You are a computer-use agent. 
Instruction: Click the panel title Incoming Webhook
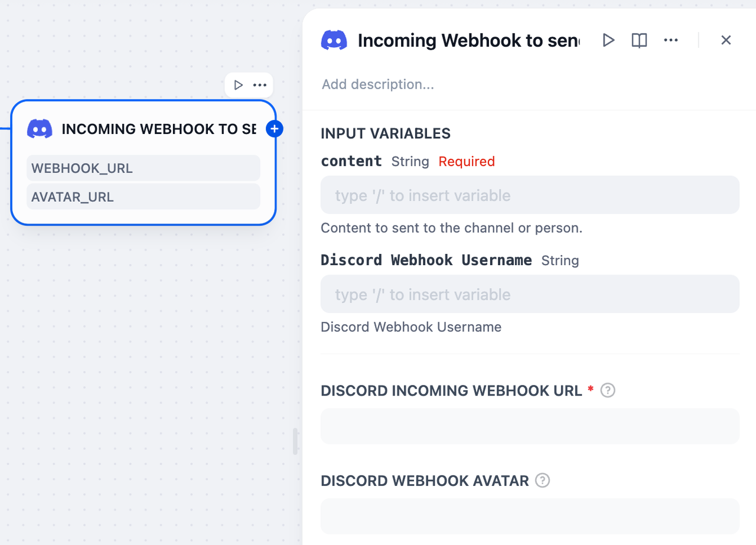(x=468, y=40)
